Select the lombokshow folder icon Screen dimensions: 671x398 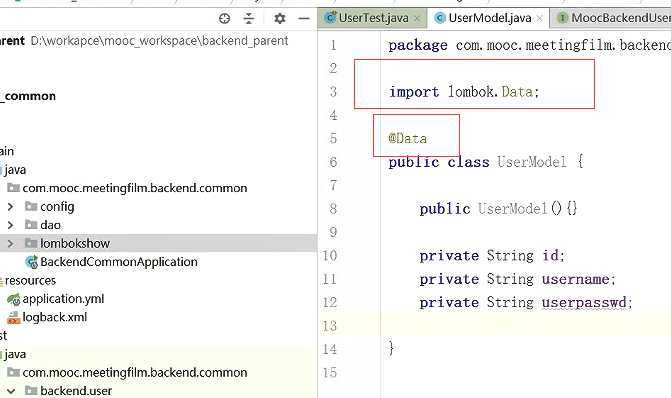coord(31,243)
